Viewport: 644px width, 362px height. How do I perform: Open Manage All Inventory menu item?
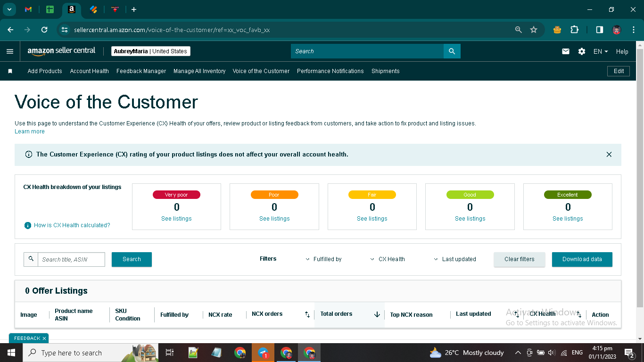[199, 71]
